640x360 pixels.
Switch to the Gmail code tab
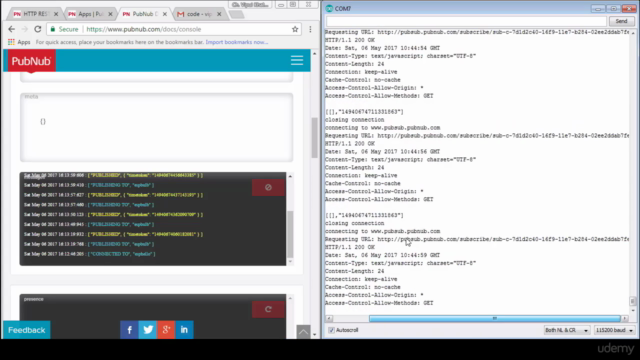tap(197, 14)
